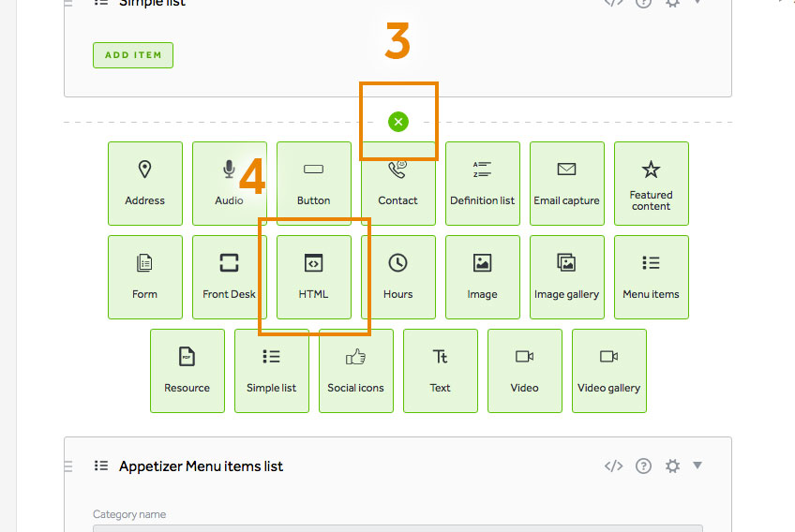Add a Definition list block

482,184
